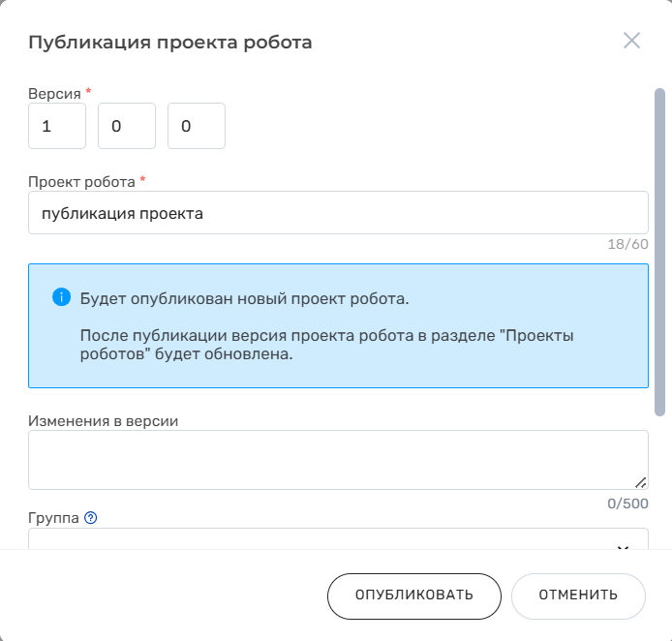Click the middle minor version field
Viewport: 672px width, 641px height.
127,127
